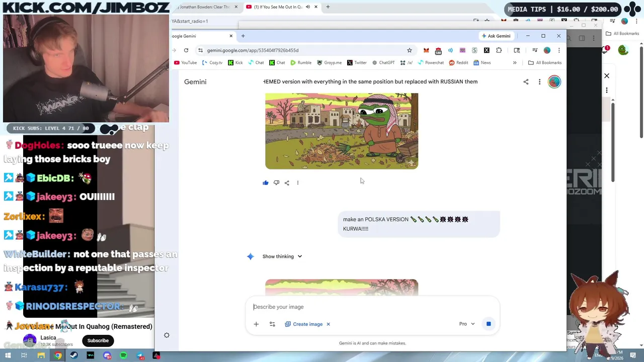Open the Pro model selector dropdown
The width and height of the screenshot is (644, 362).
point(467,324)
